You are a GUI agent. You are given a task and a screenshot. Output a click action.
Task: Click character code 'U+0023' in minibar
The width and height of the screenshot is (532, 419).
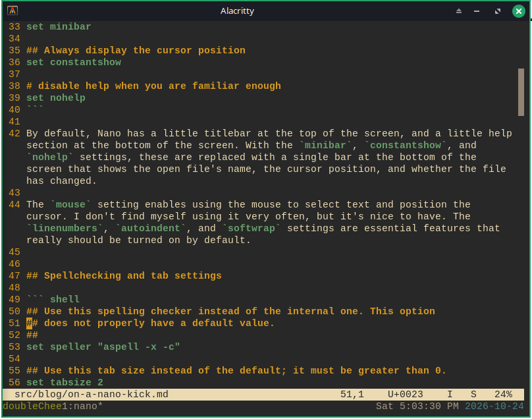406,394
